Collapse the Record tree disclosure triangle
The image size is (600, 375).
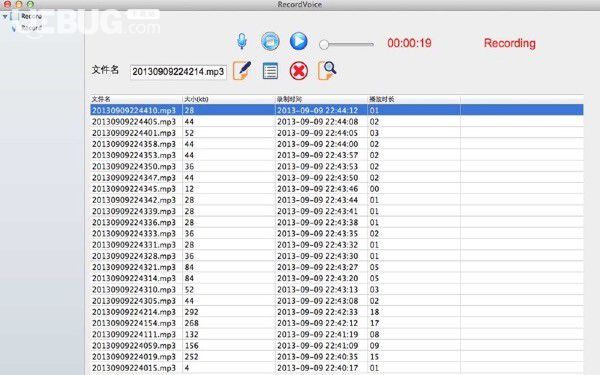point(5,16)
